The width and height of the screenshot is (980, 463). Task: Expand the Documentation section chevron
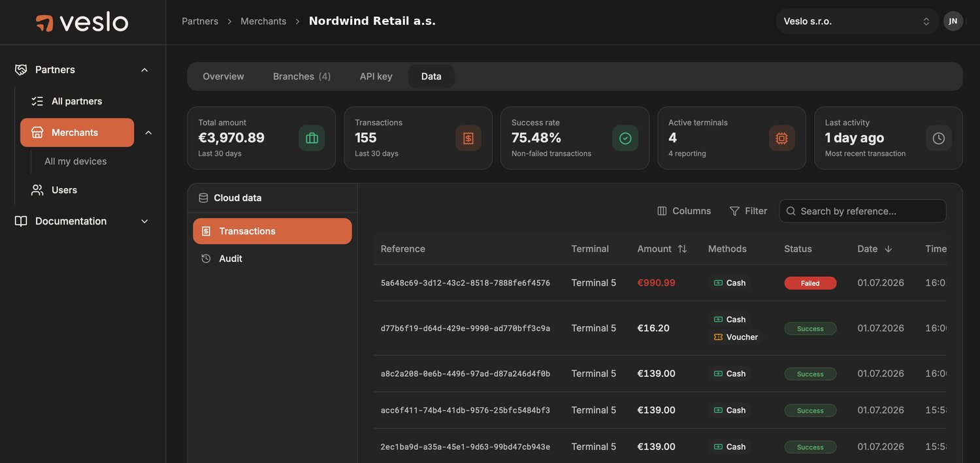[144, 221]
